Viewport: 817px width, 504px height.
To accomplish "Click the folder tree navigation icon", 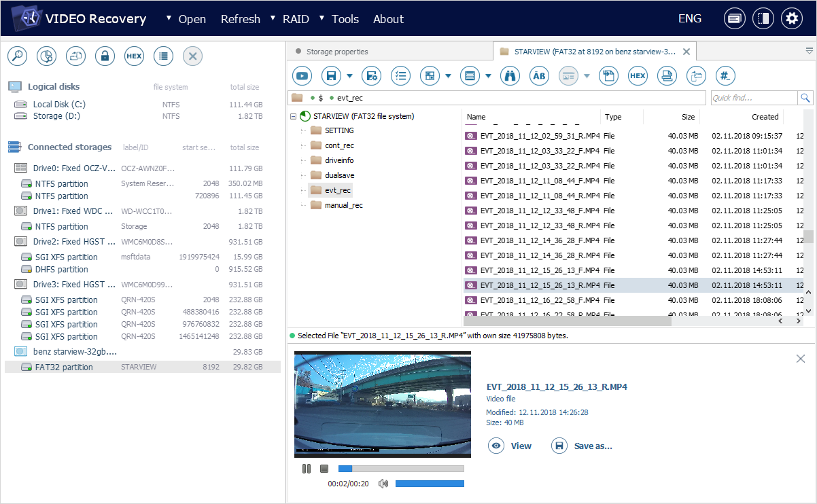I will 696,75.
